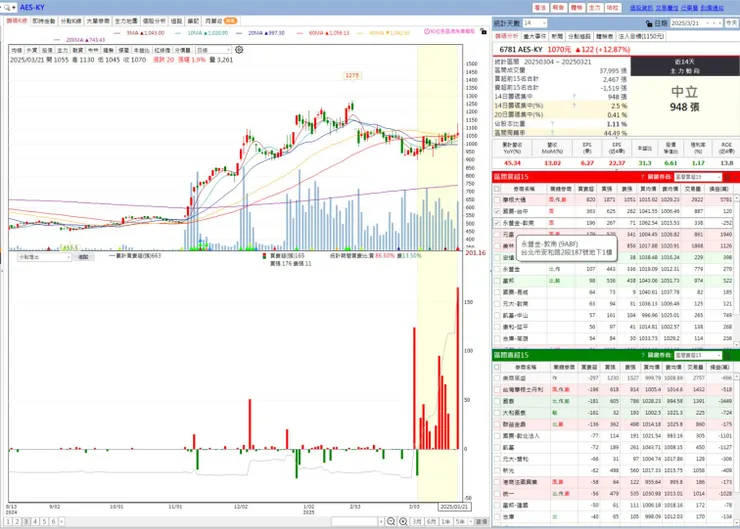Click the stock search magnifier icon
Screen dimensions: 740x529
(x=6, y=8)
